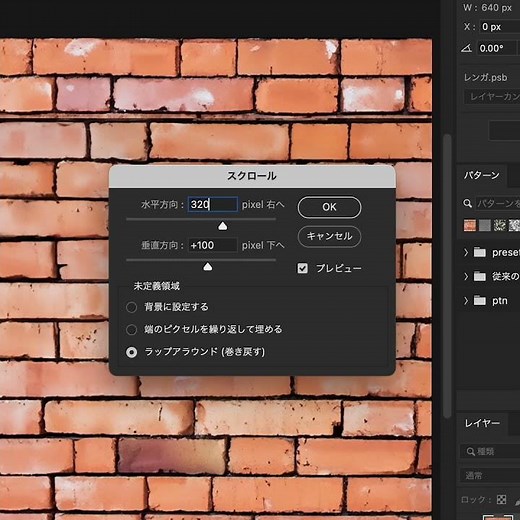The height and width of the screenshot is (520, 520).
Task: Expand the 従来の pattern folder
Action: click(466, 276)
